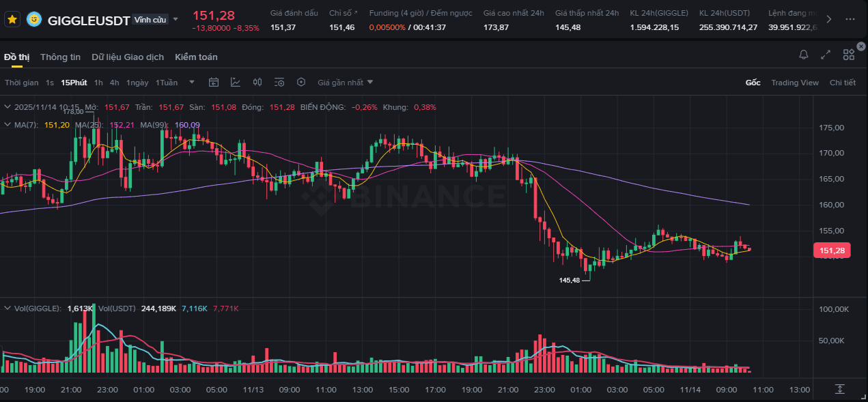The width and height of the screenshot is (868, 402).
Task: Add GIGGLEUSDT to favorites with star
Action: [x=12, y=19]
